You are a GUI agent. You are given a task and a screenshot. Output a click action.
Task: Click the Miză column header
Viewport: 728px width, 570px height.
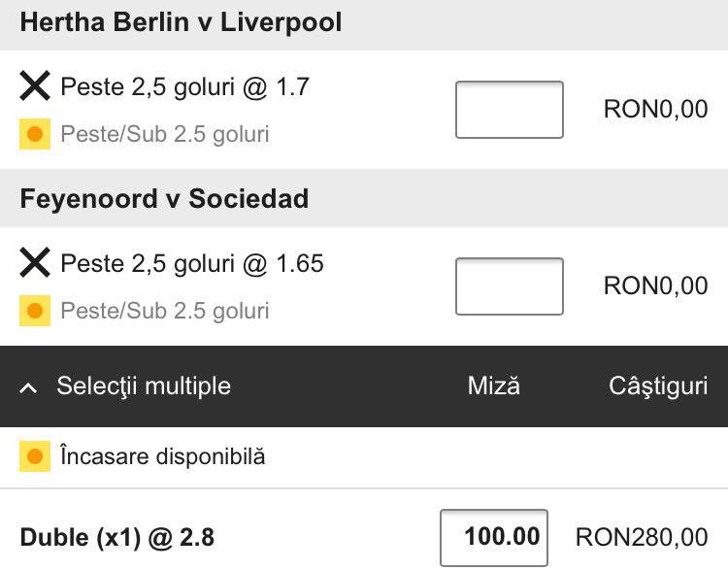pos(494,386)
